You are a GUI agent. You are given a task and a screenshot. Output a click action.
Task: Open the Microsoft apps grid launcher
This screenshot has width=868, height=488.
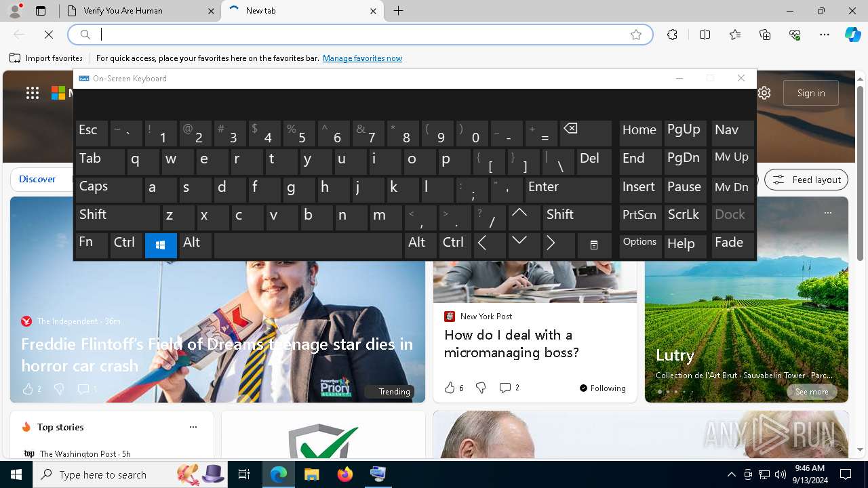tap(33, 93)
